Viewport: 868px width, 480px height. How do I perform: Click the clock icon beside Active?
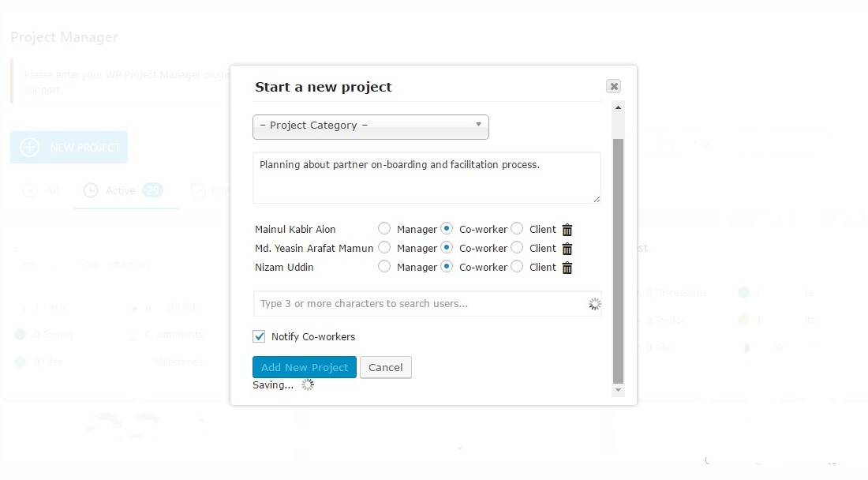(90, 190)
